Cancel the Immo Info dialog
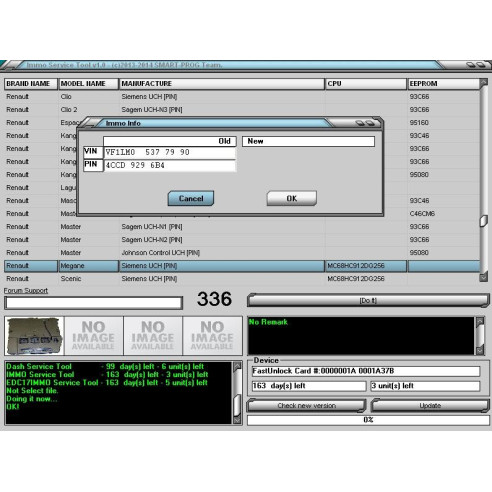This screenshot has height=492, width=492. tap(191, 198)
